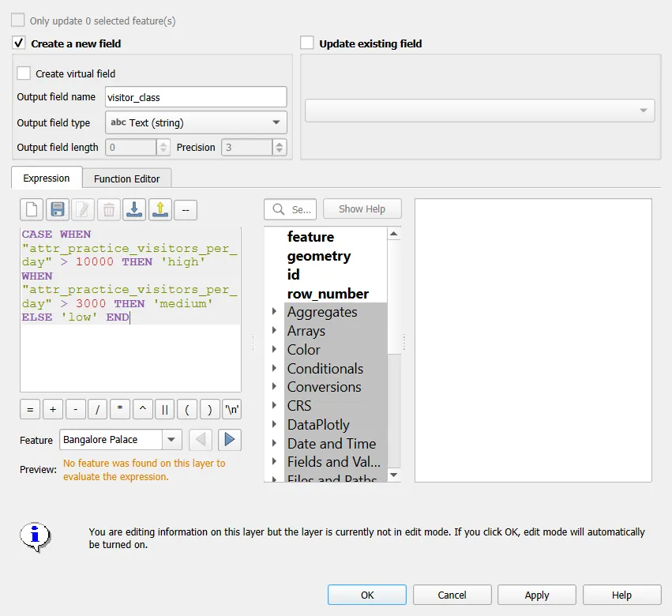Insert the division operator
Screen dimensions: 672x616
pos(98,410)
